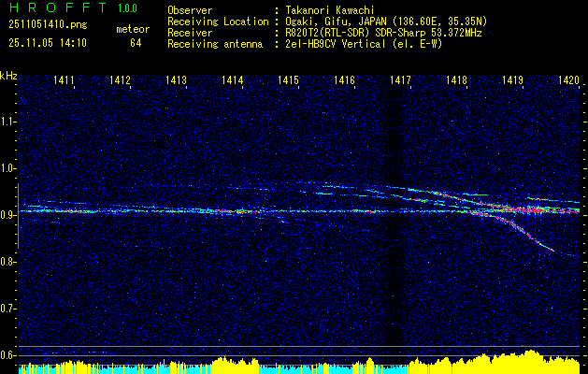Click the Receiving antenna label
Image resolution: width=588 pixels, height=374 pixels.
[x=215, y=44]
